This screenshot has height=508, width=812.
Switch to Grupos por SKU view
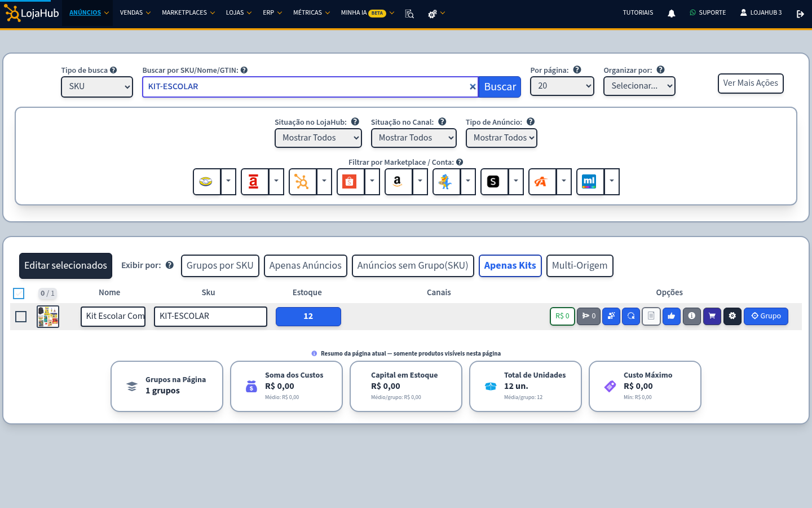tap(220, 266)
